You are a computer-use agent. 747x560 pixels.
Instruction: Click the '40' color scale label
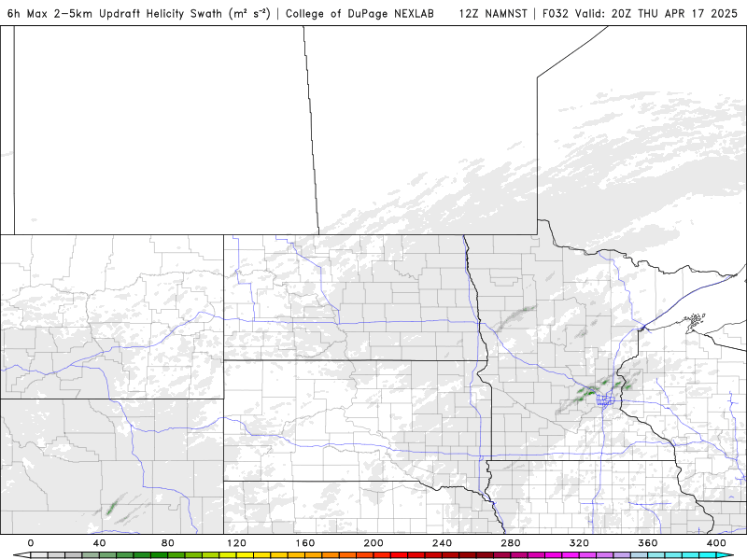tap(99, 543)
